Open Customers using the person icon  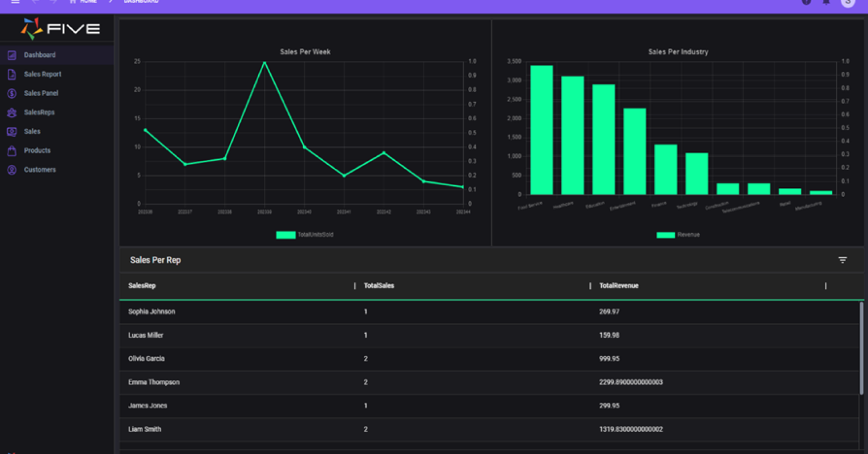tap(11, 169)
